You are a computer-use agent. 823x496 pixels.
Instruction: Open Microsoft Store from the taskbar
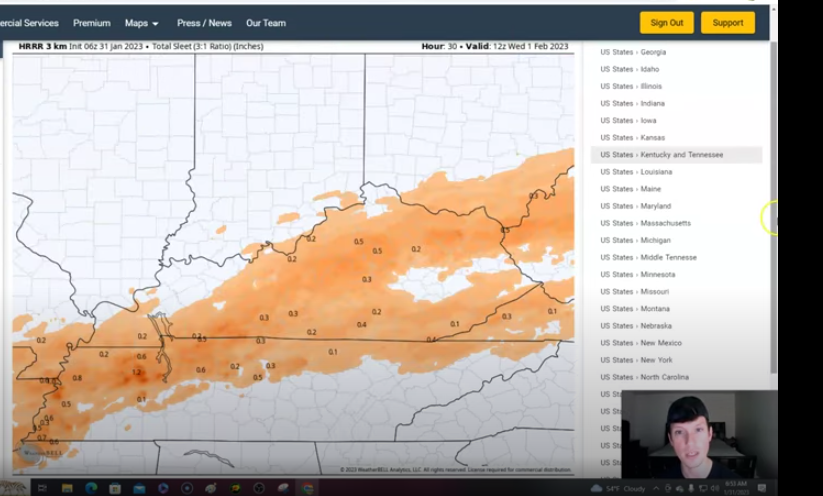[x=115, y=488]
